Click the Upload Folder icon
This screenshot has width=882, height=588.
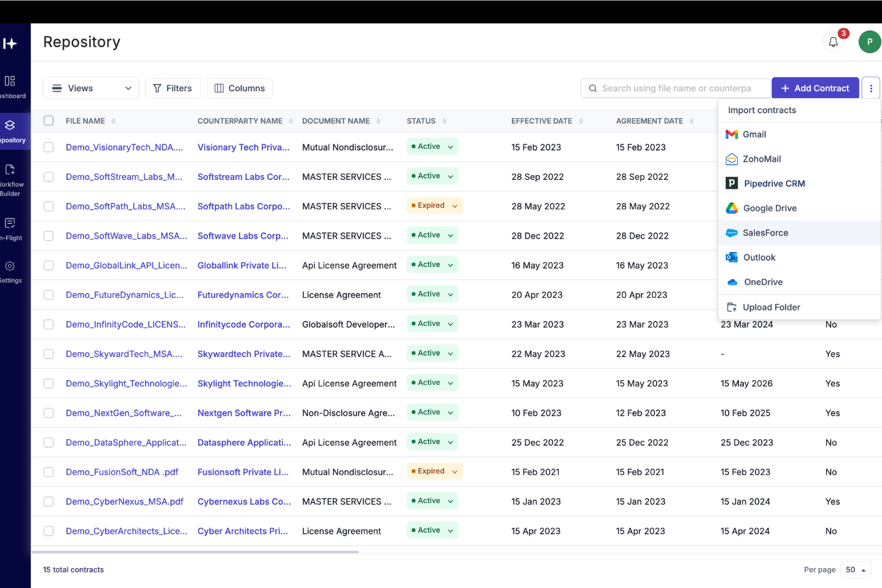point(732,307)
